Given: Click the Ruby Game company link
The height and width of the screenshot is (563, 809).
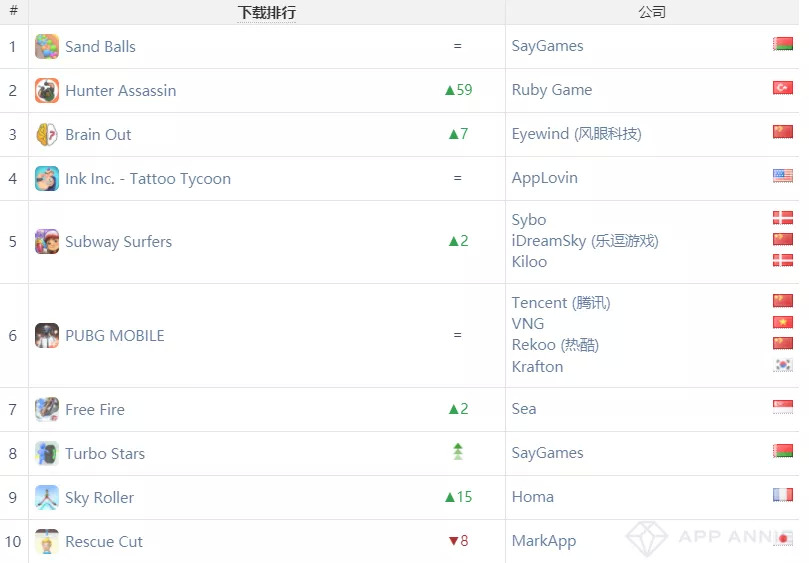Looking at the screenshot, I should click(x=551, y=90).
